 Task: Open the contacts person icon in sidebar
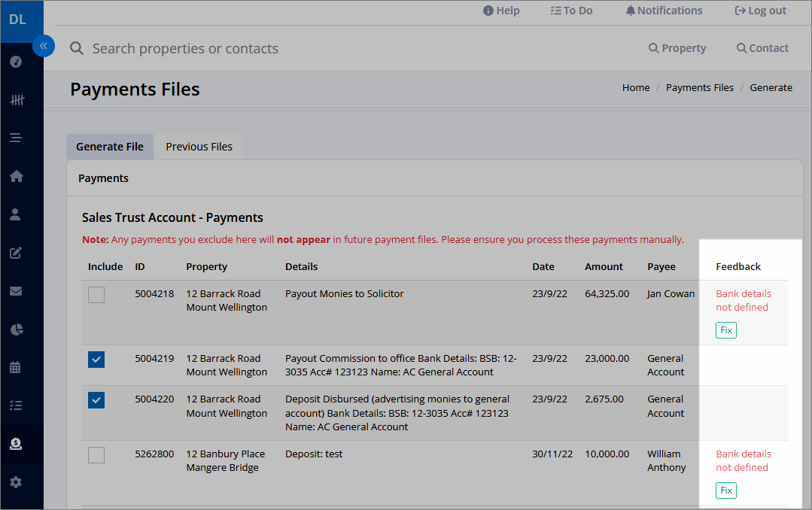coord(16,214)
